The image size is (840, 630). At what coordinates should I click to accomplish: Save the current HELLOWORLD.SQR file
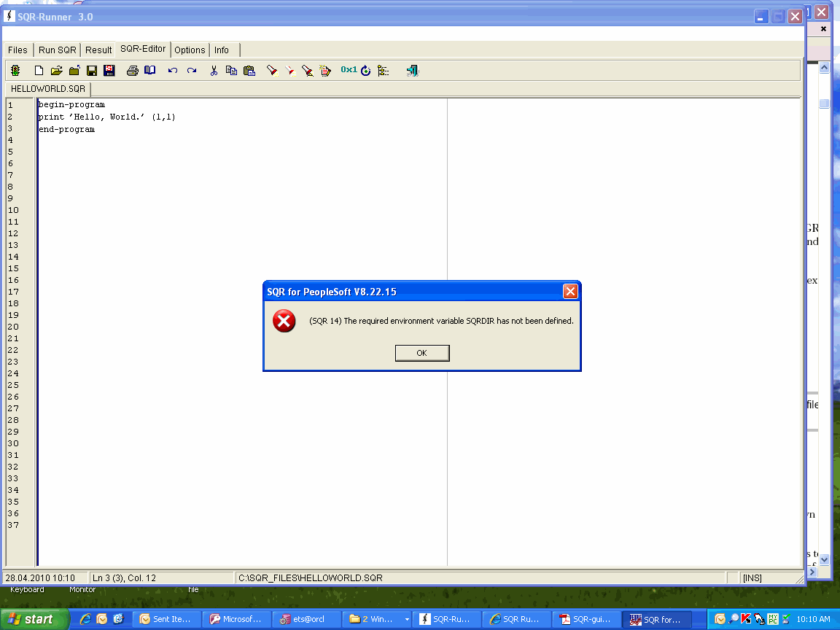[91, 70]
